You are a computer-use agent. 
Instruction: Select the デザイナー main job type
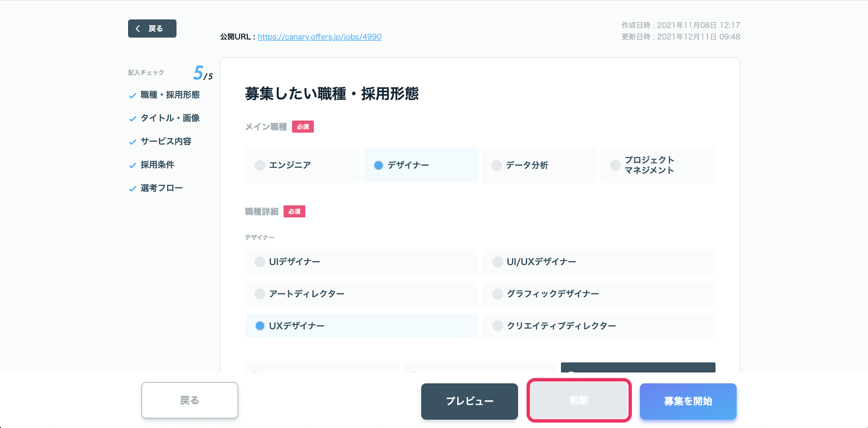pos(421,165)
